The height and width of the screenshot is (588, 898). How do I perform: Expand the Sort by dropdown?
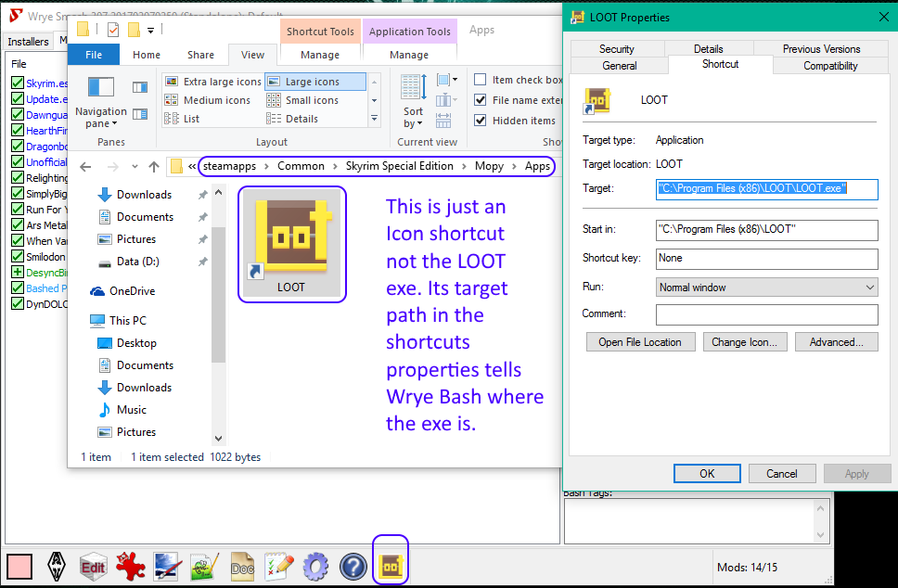tap(413, 118)
